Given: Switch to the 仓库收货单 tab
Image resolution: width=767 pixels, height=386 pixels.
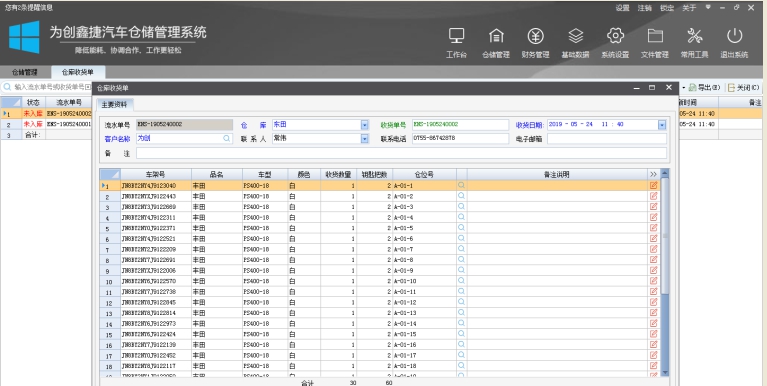Looking at the screenshot, I should point(77,72).
